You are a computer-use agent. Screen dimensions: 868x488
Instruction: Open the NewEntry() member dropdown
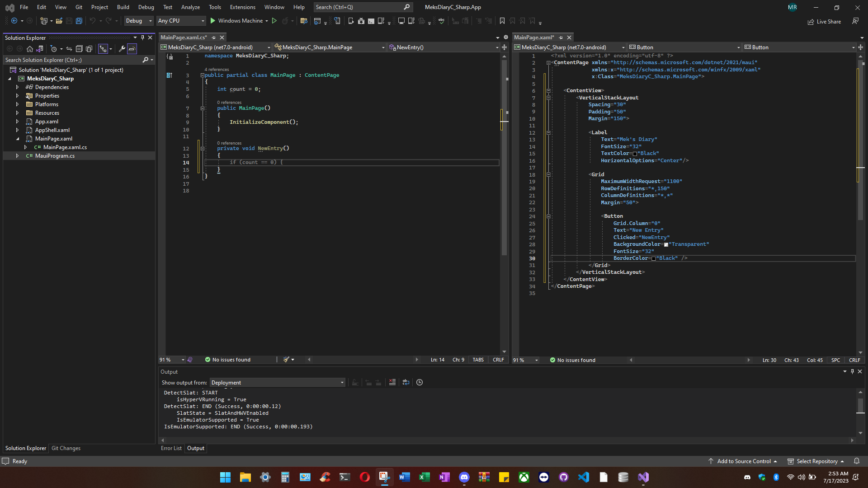click(444, 47)
